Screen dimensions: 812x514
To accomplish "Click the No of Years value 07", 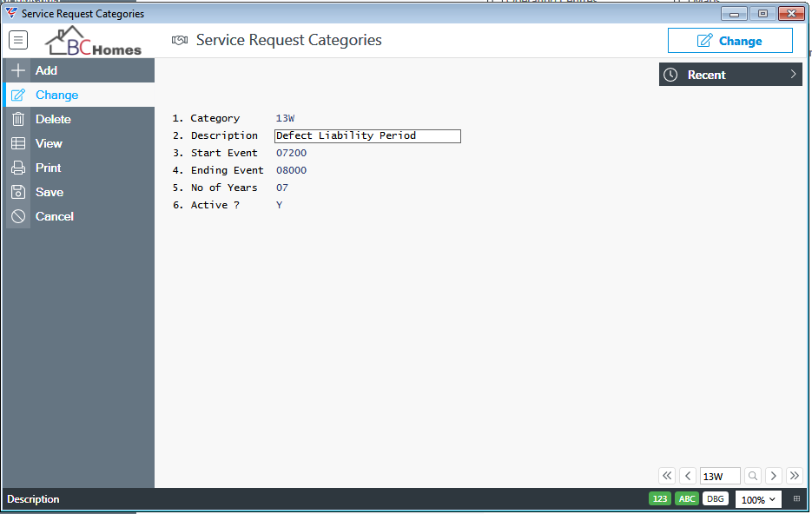I will point(282,188).
